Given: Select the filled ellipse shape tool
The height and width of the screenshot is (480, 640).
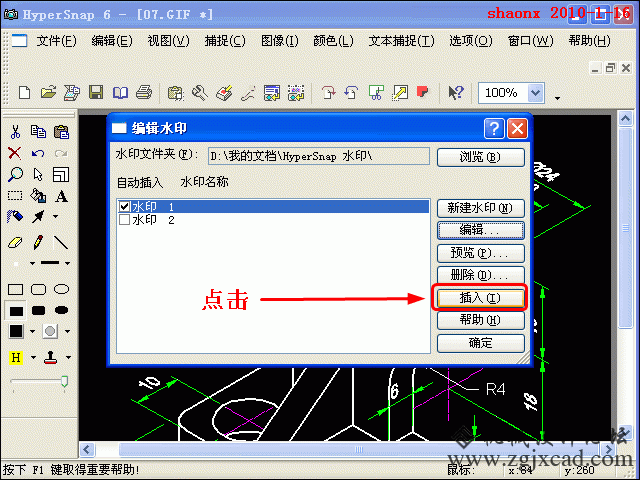Looking at the screenshot, I should 61,310.
